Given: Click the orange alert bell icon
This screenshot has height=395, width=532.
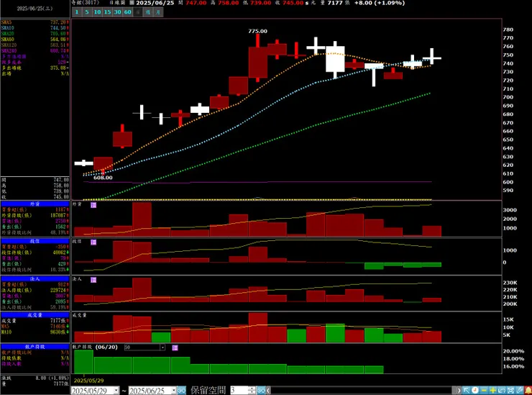Looking at the screenshot, I should 528,390.
